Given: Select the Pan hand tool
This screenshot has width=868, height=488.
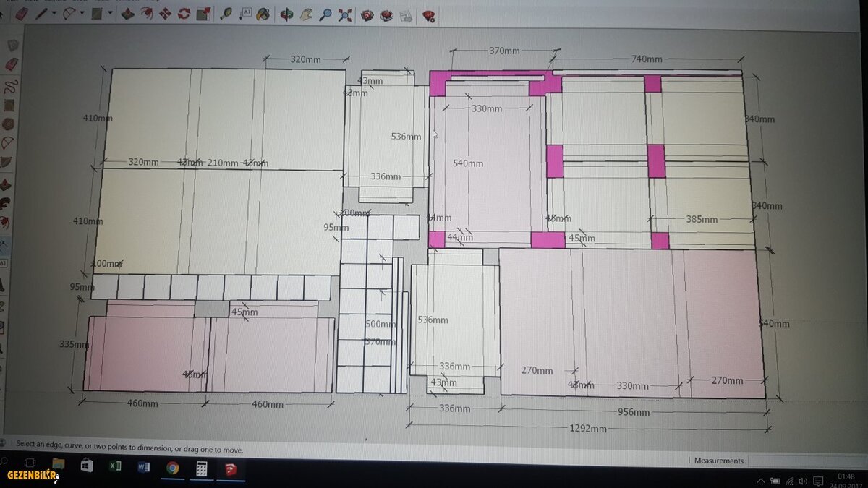Looking at the screenshot, I should (307, 13).
